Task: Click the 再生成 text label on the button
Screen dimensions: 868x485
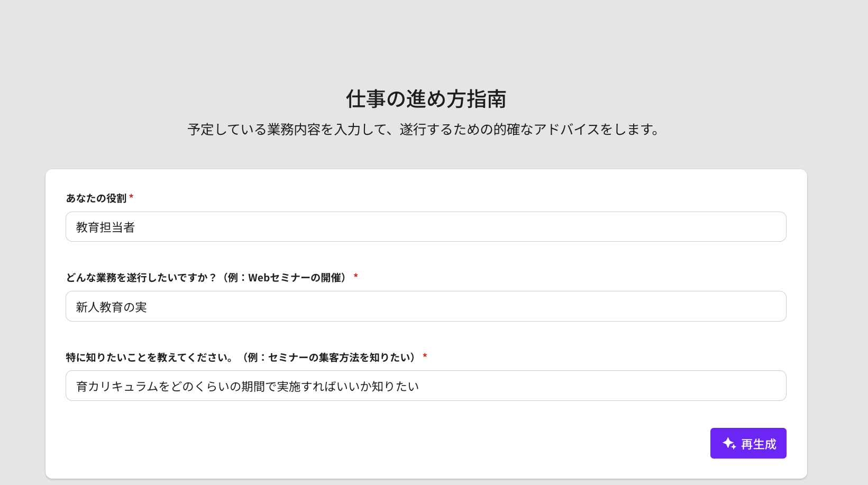Action: (759, 444)
